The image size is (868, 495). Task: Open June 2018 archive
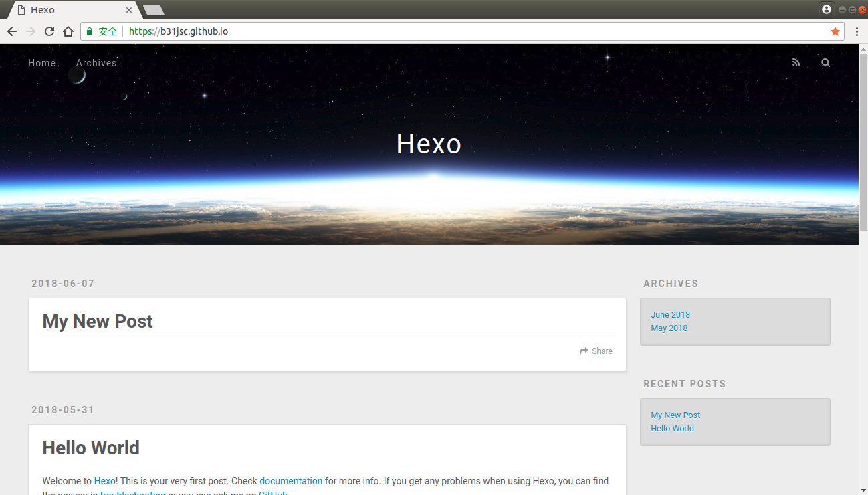click(x=670, y=315)
